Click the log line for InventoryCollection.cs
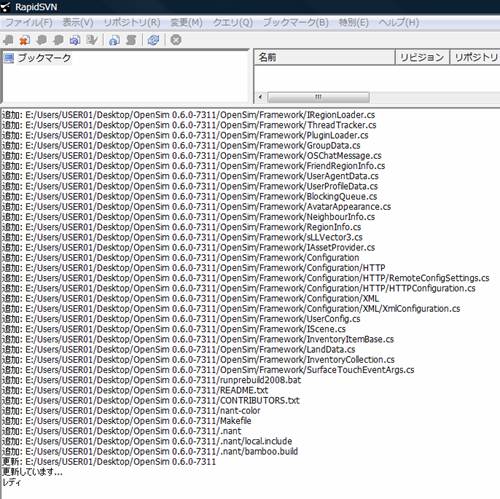This screenshot has height=499, width=500. (198, 360)
